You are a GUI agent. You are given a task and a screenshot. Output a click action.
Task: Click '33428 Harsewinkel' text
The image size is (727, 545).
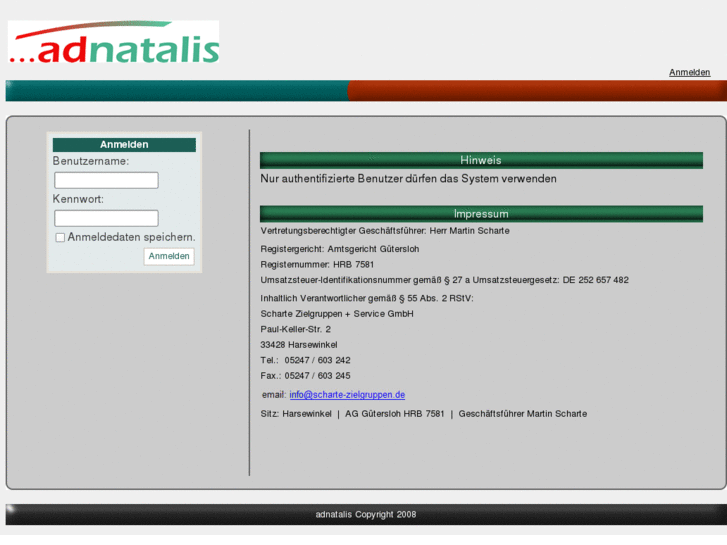(299, 345)
